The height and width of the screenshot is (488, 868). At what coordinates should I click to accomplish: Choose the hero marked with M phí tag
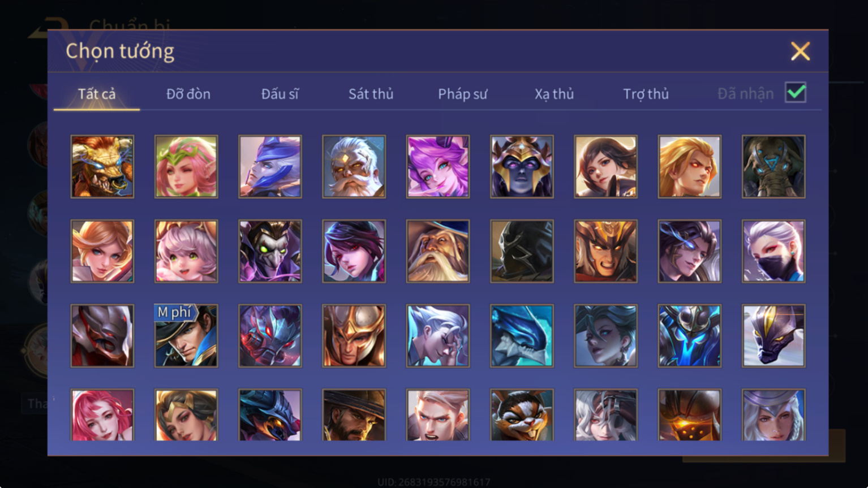click(186, 336)
